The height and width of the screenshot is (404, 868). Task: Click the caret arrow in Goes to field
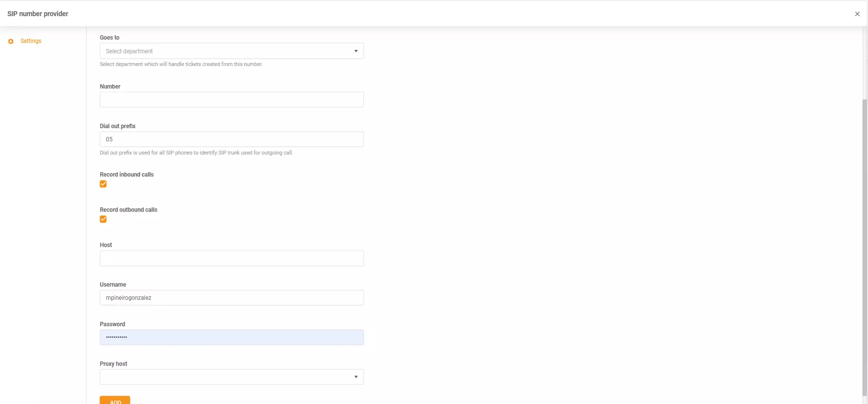pyautogui.click(x=356, y=51)
